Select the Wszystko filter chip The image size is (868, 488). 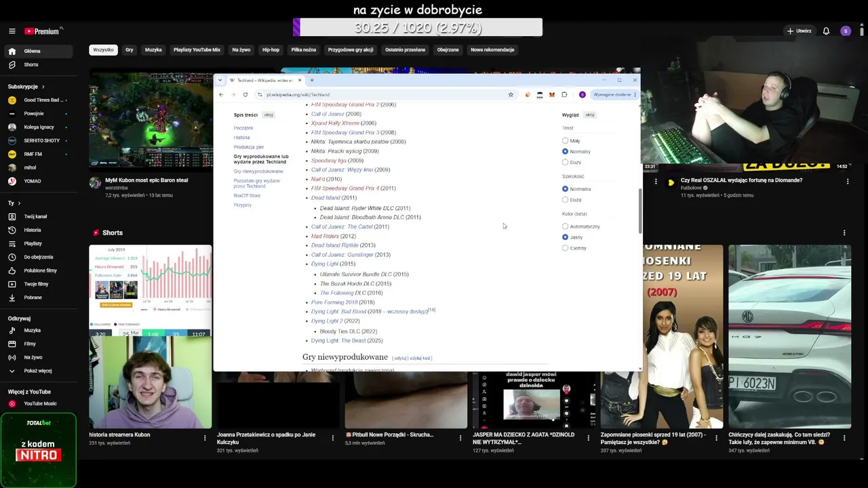(104, 49)
